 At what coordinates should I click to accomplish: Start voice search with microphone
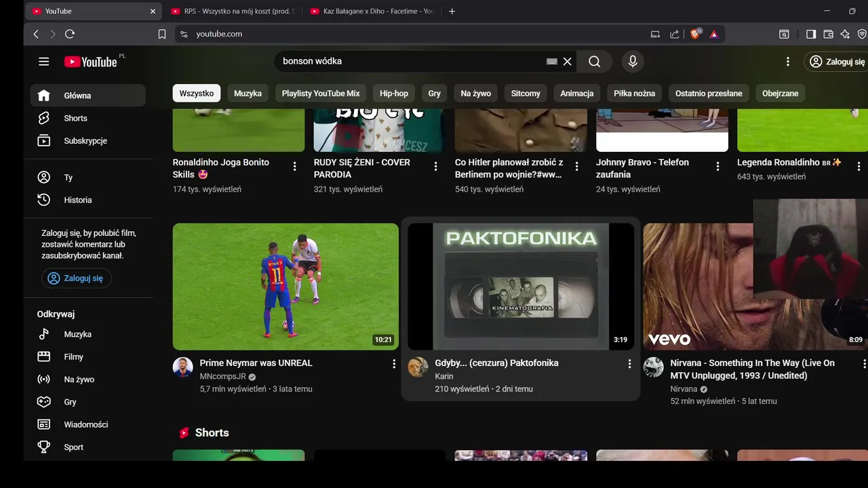pos(633,62)
